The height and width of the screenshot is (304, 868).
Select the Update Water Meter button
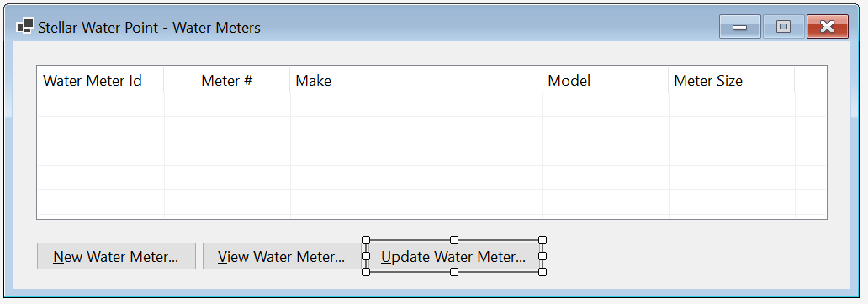(454, 256)
